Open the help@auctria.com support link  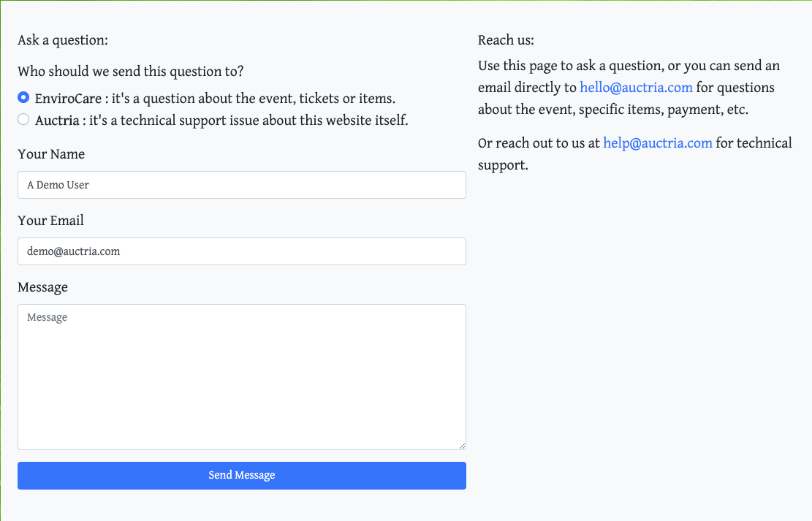(x=657, y=143)
